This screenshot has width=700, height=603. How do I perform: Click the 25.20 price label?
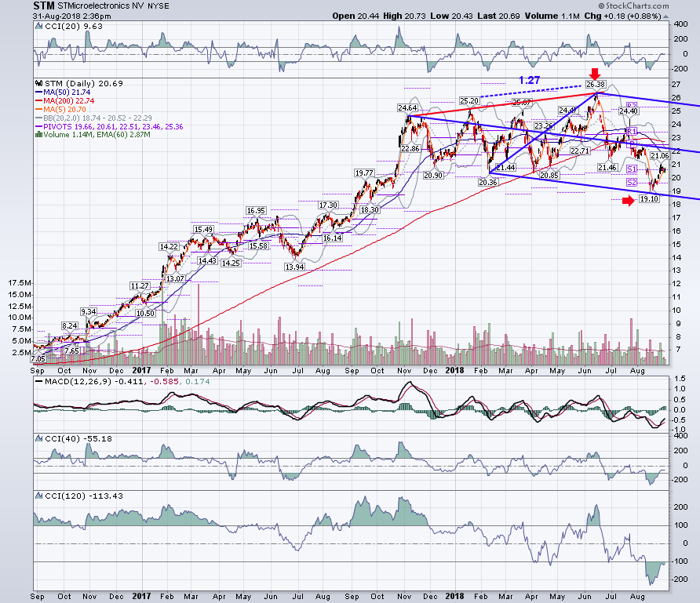pyautogui.click(x=469, y=101)
